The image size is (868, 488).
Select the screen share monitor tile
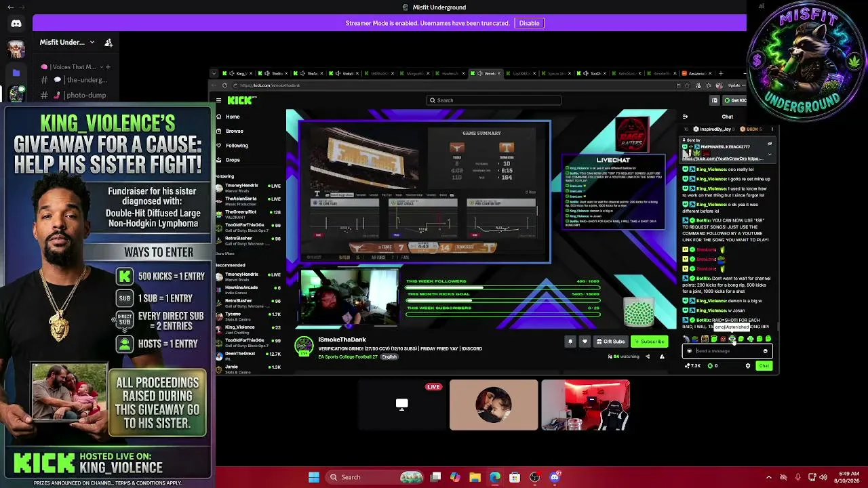(x=402, y=405)
